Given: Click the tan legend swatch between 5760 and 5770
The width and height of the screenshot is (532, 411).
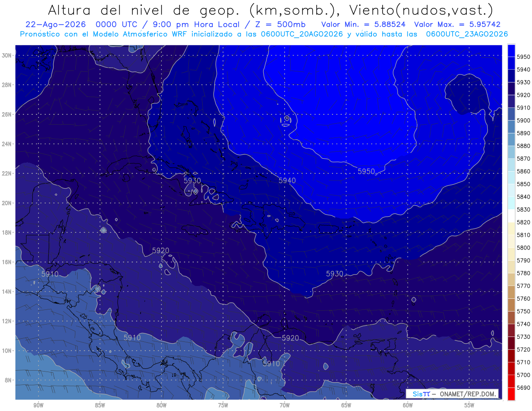Looking at the screenshot, I should [x=511, y=292].
